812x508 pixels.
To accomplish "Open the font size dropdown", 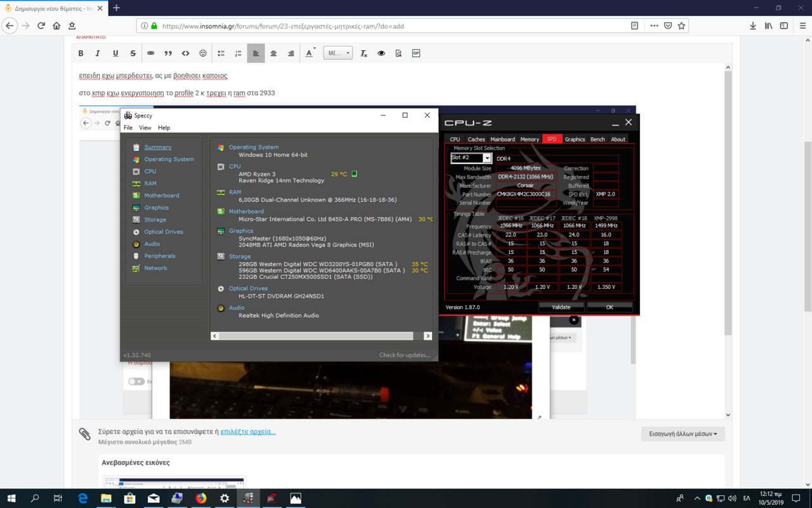I will point(337,53).
